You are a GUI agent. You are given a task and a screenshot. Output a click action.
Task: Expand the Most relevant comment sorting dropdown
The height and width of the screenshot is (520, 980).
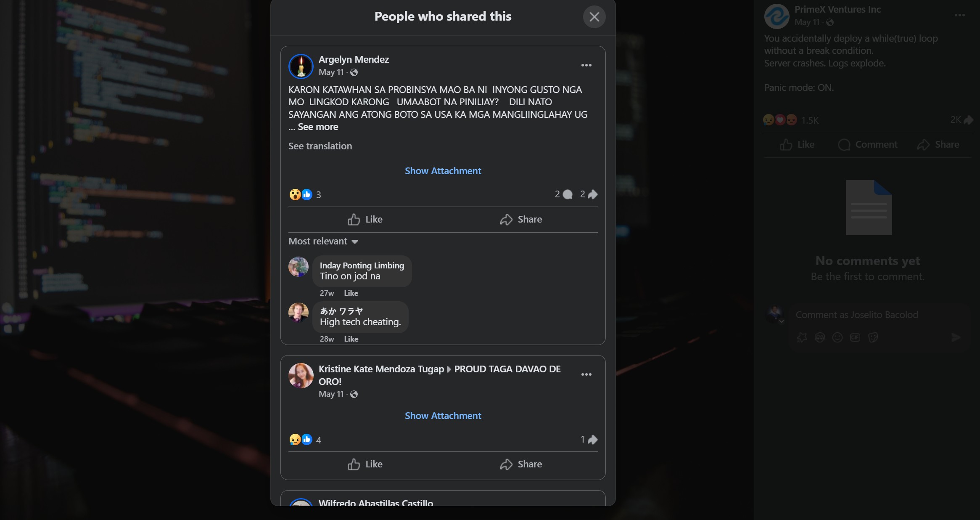point(323,241)
